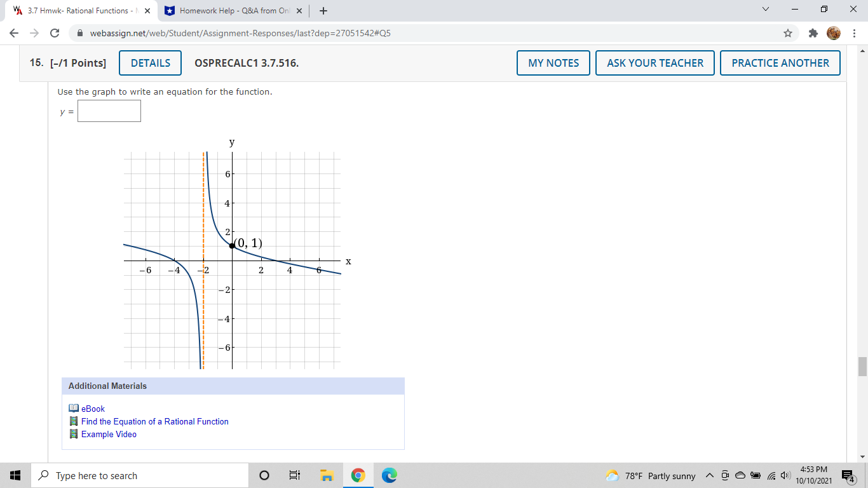The image size is (868, 488).
Task: Open Find the Equation of a Rational Function
Action: (154, 421)
